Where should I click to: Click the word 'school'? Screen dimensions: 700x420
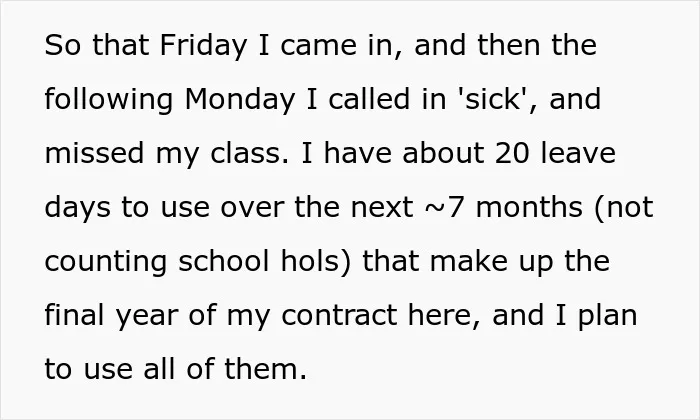pos(224,261)
